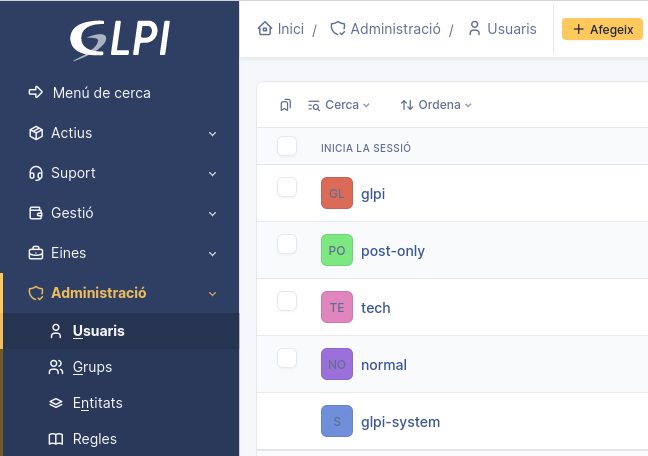
Task: Check the box for user glpi
Action: [287, 187]
